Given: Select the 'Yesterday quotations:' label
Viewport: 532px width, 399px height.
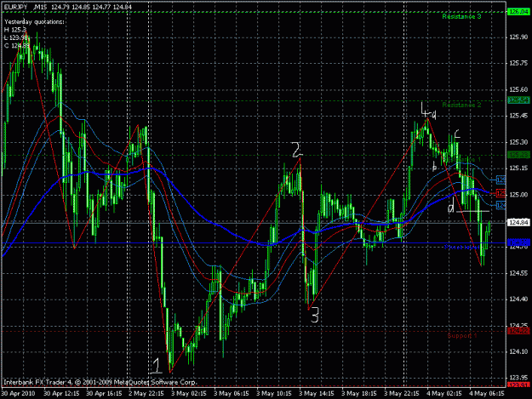Looking at the screenshot, I should (34, 22).
